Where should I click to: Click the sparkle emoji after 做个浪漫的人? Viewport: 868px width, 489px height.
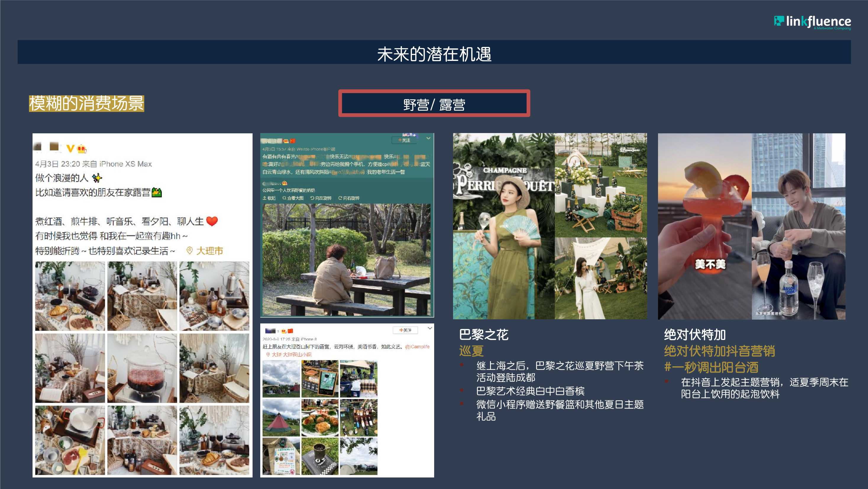point(97,177)
